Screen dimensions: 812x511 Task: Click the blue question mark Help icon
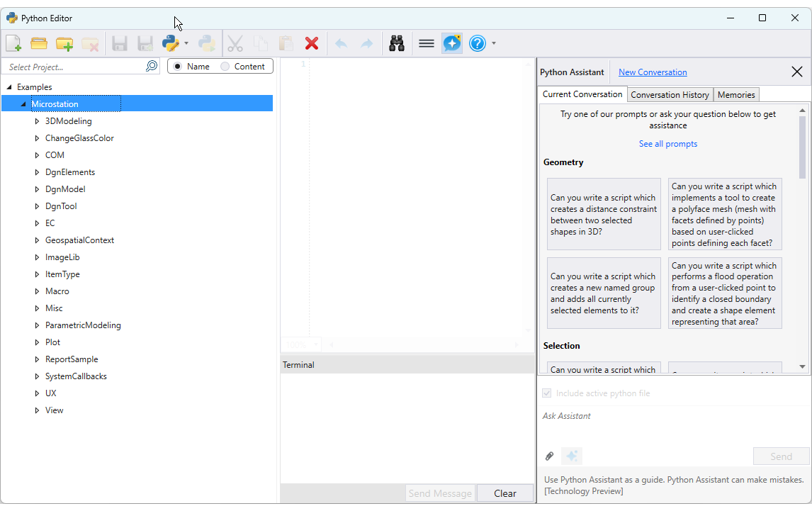[x=478, y=43]
